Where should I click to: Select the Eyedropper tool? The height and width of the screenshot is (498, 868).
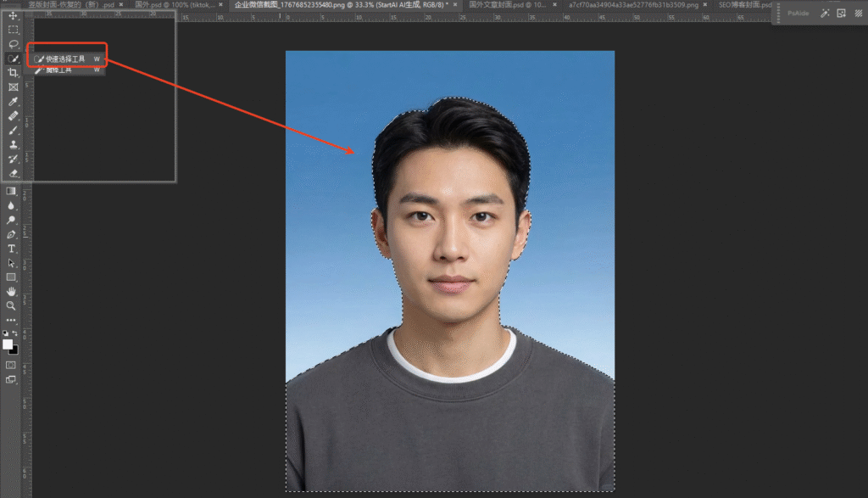[13, 102]
